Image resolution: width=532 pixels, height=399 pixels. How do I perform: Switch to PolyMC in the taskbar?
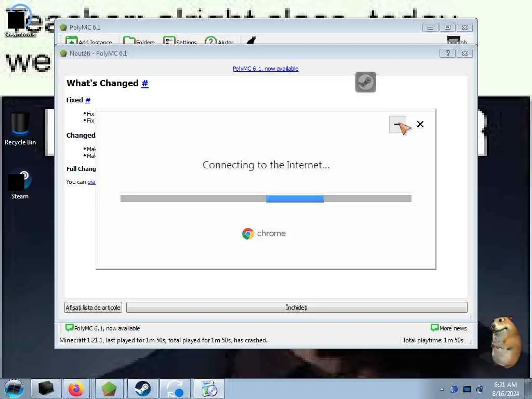pyautogui.click(x=109, y=389)
